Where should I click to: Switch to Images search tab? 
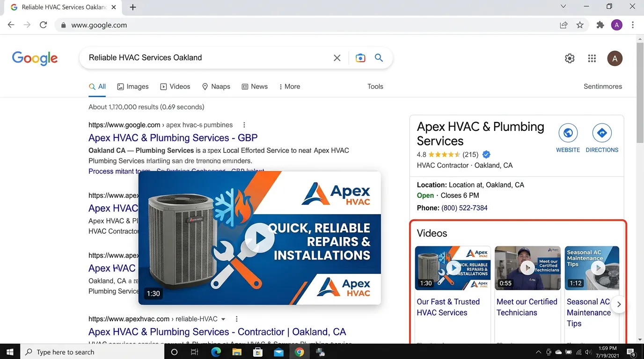click(x=133, y=86)
